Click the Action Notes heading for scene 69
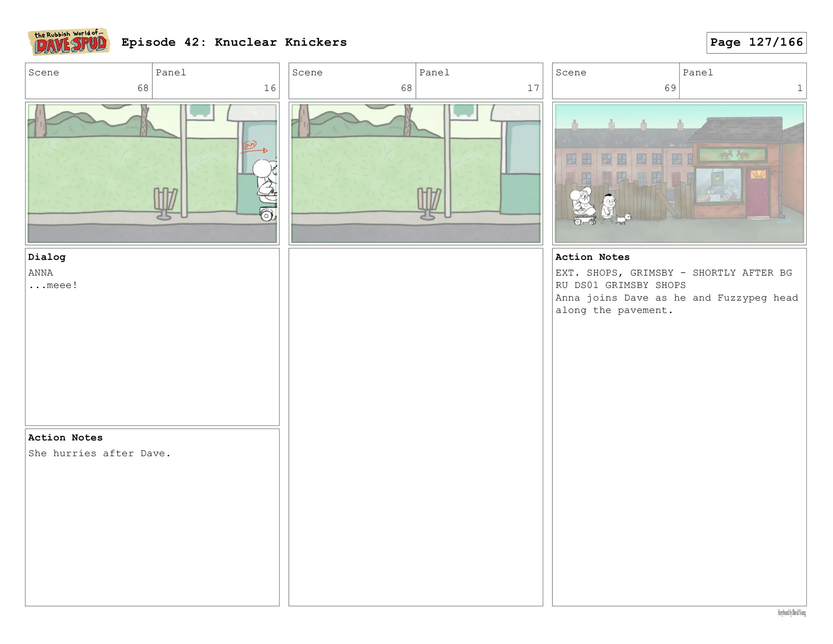833x644 pixels. [x=592, y=257]
